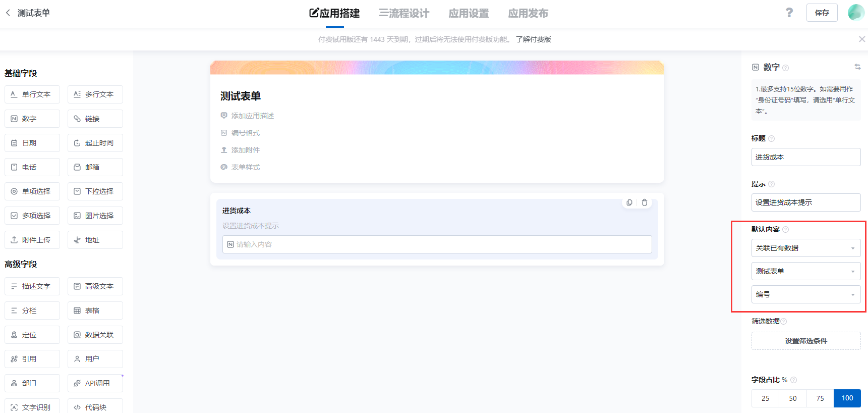Add a 表格 field
Image resolution: width=868 pixels, height=413 pixels.
click(x=95, y=311)
